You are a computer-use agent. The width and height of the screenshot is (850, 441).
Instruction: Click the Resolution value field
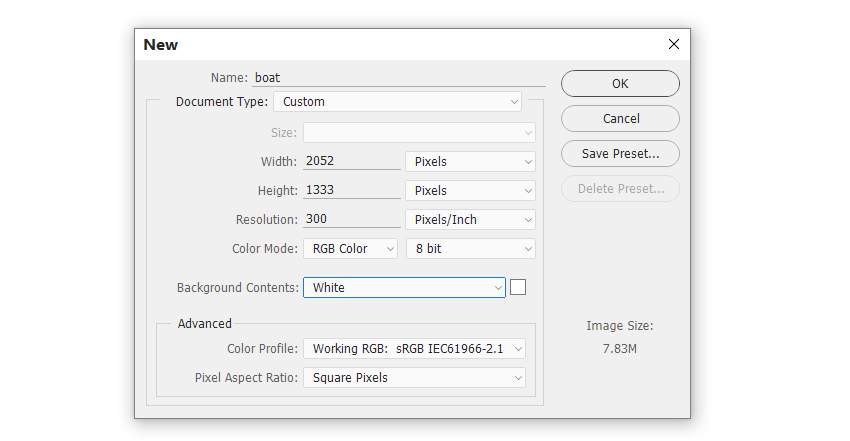click(351, 219)
